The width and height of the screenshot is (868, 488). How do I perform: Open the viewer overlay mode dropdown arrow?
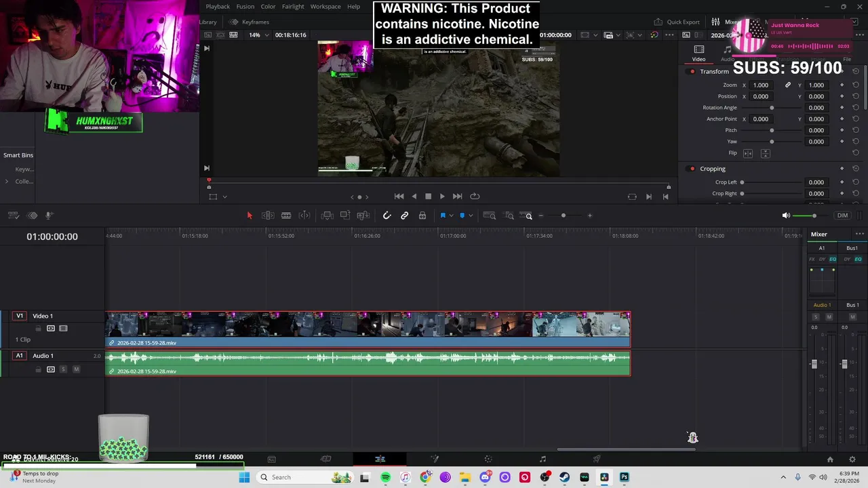click(224, 197)
